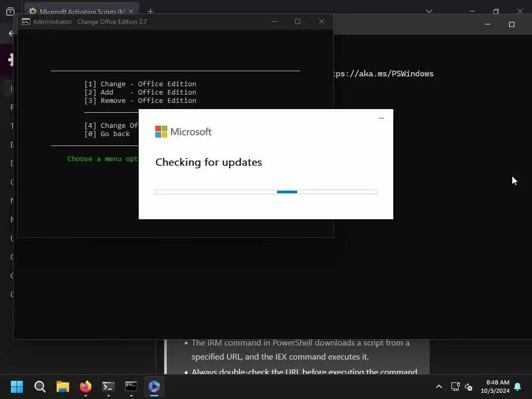Click the green 'Choose a menu opt' prompt
The height and width of the screenshot is (399, 532).
pyautogui.click(x=102, y=159)
